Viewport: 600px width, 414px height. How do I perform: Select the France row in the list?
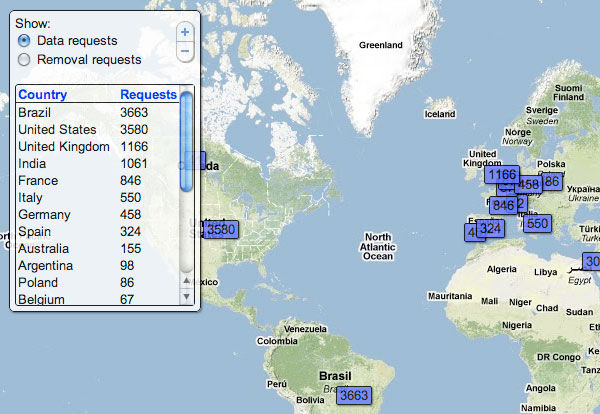click(x=97, y=181)
